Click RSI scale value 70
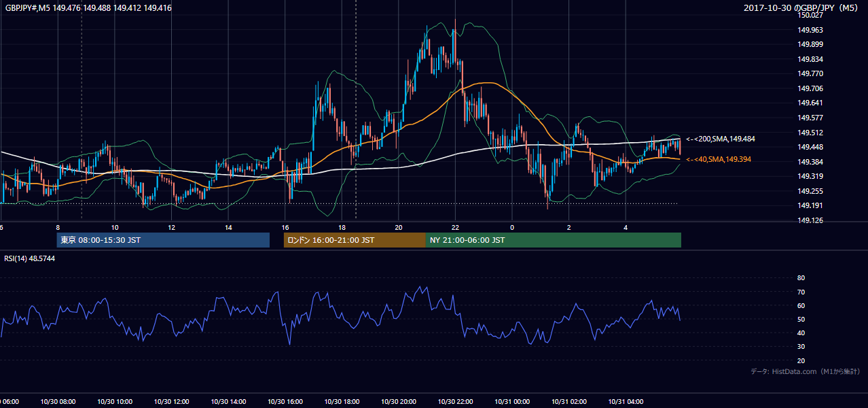This screenshot has height=408, width=868. click(801, 292)
